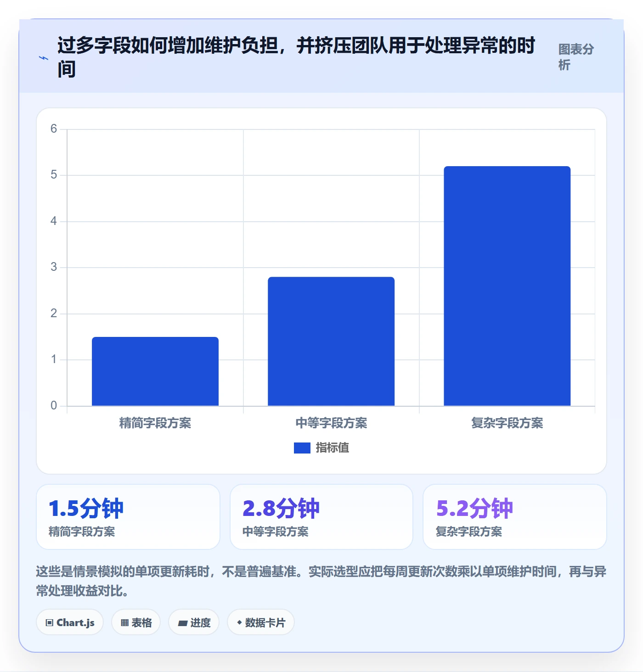Select the 表格 tag chip
This screenshot has height=672, width=643.
coord(136,622)
